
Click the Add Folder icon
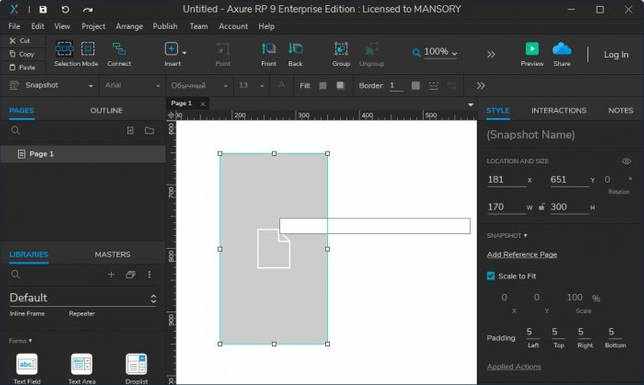pos(150,131)
